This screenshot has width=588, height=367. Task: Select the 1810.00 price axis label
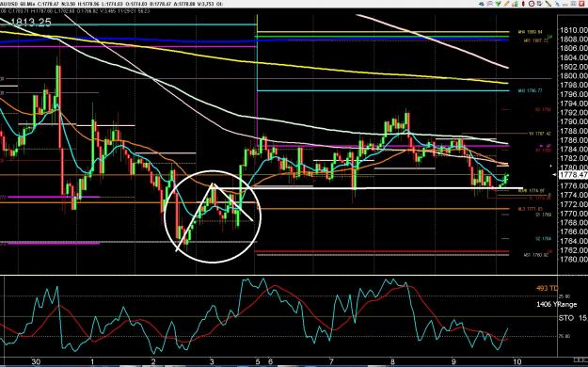coord(573,30)
